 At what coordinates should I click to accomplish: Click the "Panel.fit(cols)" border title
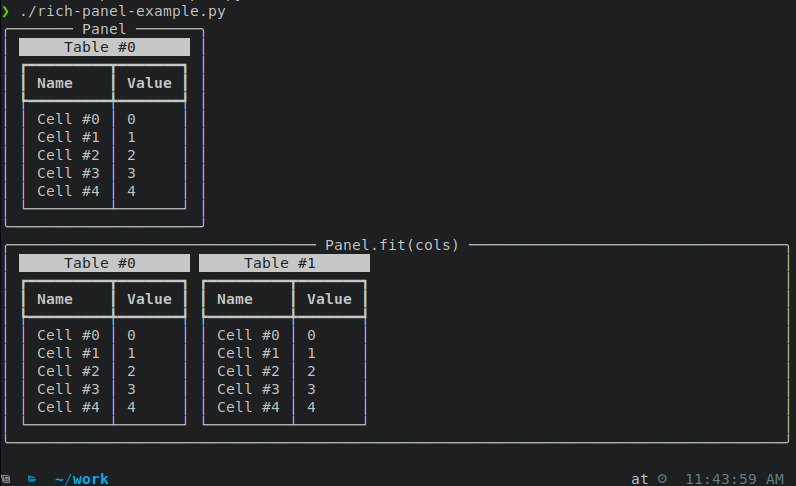click(x=391, y=245)
